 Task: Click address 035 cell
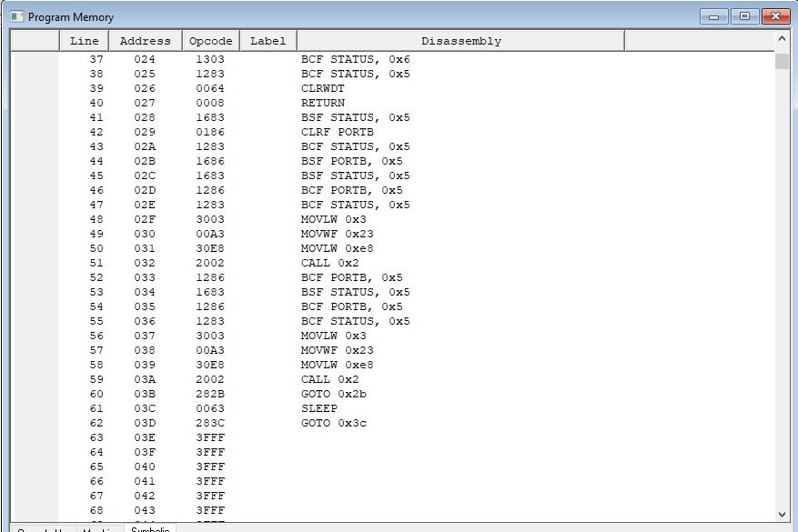pos(145,306)
